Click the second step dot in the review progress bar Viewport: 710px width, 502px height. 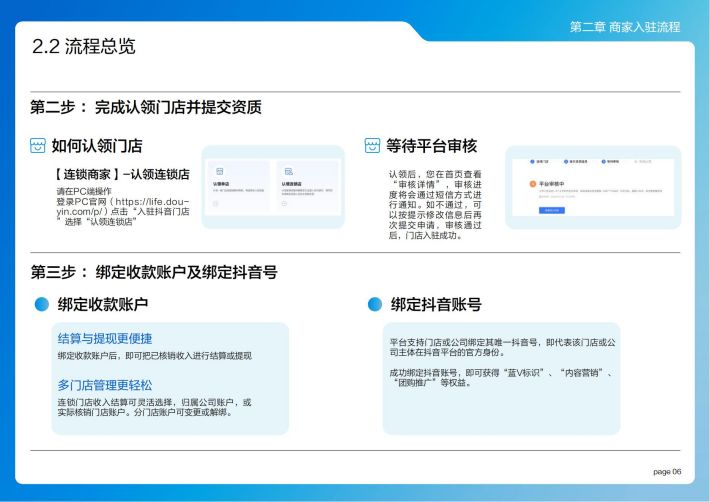click(566, 162)
